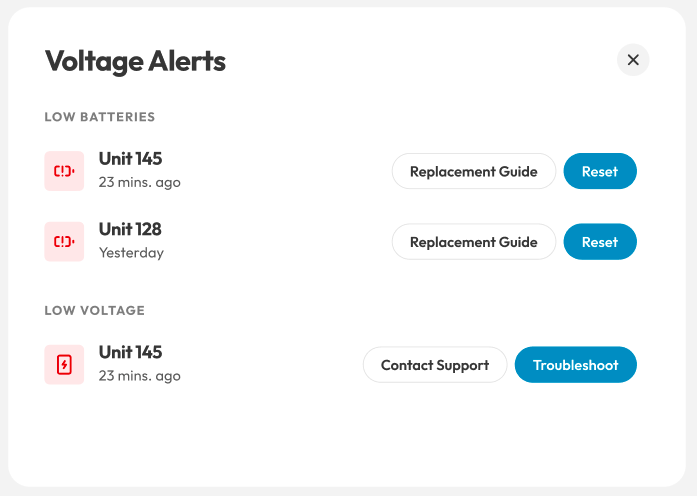Select the entire Unit 128 alert row
Image resolution: width=697 pixels, height=496 pixels.
pyautogui.click(x=340, y=242)
